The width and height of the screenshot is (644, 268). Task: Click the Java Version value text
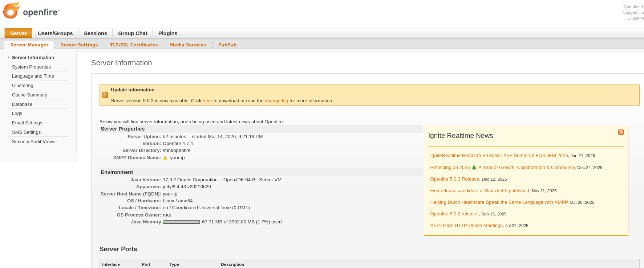point(222,180)
